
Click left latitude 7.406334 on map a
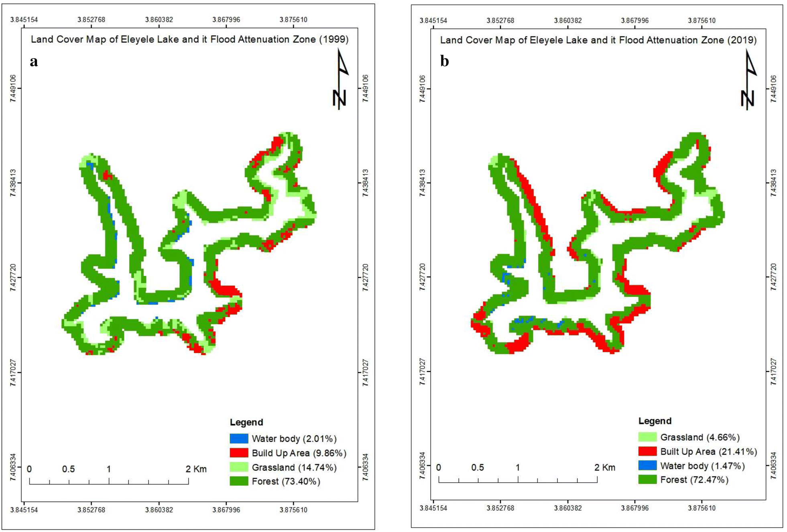pyautogui.click(x=13, y=467)
